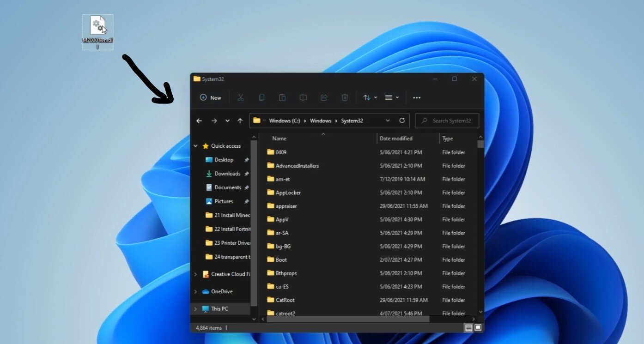Click the Forward navigation arrow
This screenshot has height=344, width=644.
(214, 121)
